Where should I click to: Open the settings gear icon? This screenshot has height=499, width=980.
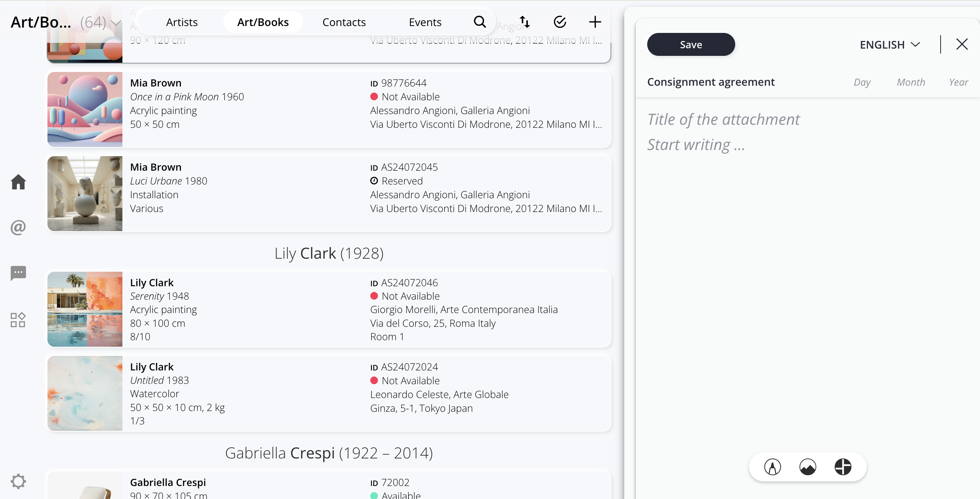(18, 481)
